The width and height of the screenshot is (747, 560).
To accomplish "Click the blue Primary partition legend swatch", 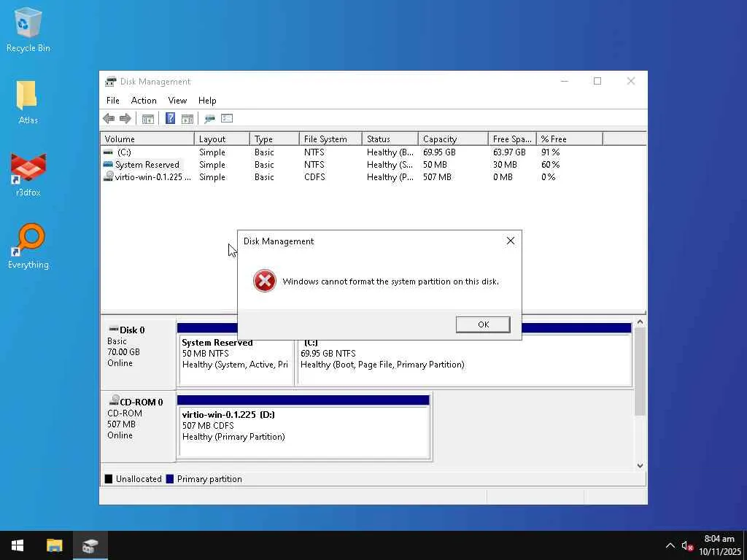I will [169, 479].
